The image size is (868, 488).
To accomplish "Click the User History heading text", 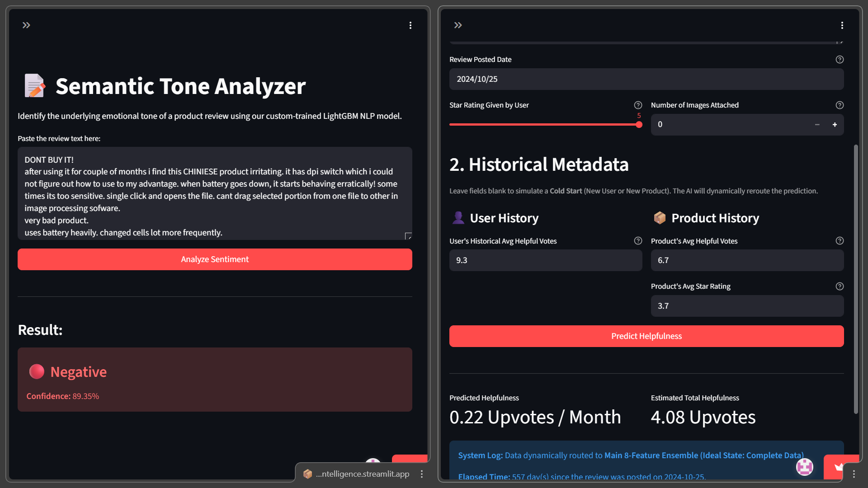I will coord(504,218).
